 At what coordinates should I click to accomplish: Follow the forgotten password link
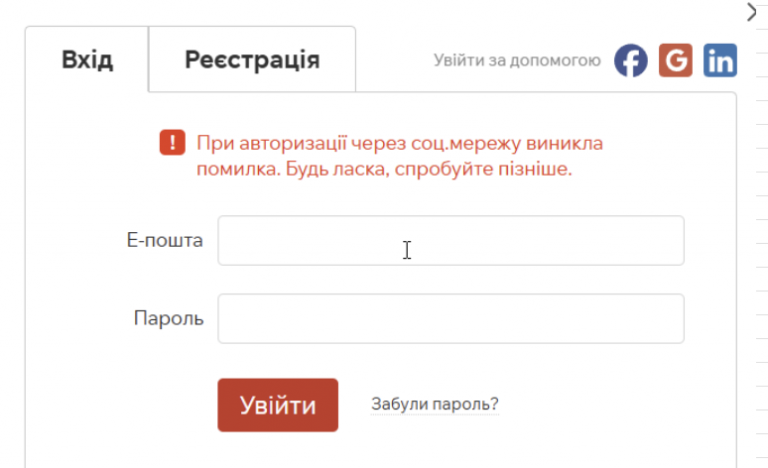(x=435, y=404)
